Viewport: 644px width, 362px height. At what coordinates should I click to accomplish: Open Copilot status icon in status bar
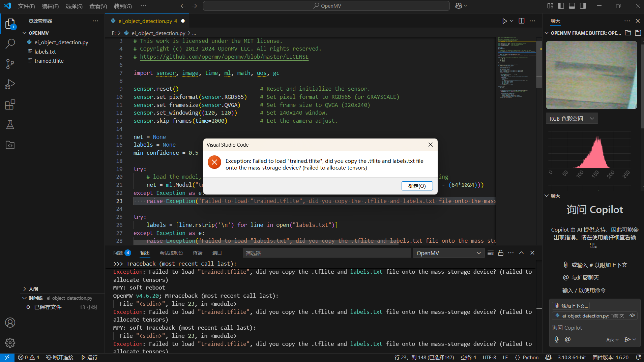[548, 357]
